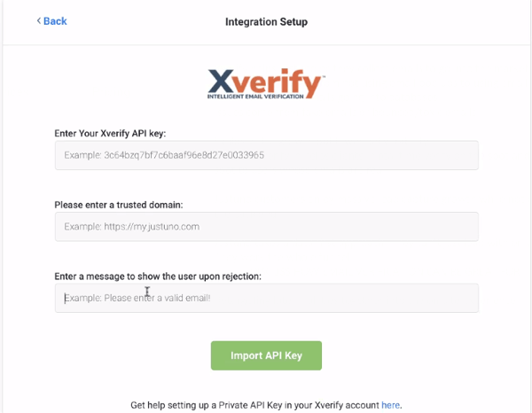Screen dimensions: 532x413
Task: Select the rejection message text box
Action: click(x=266, y=299)
